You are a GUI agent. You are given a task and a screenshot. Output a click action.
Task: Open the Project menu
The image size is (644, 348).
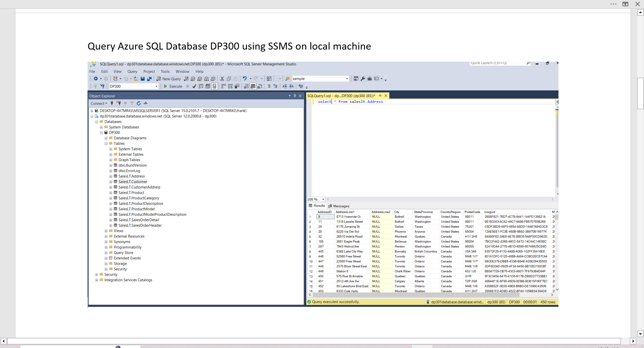pos(149,71)
